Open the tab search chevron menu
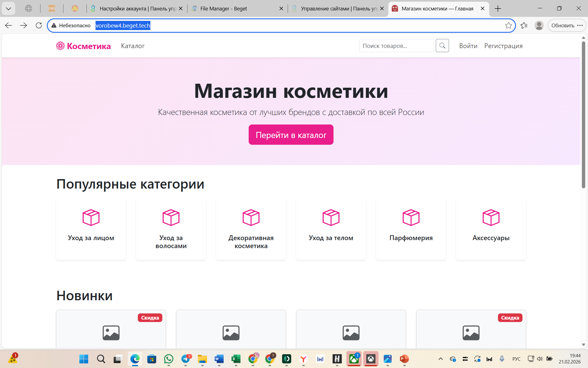Screen dimensions: 588x368 9,8
